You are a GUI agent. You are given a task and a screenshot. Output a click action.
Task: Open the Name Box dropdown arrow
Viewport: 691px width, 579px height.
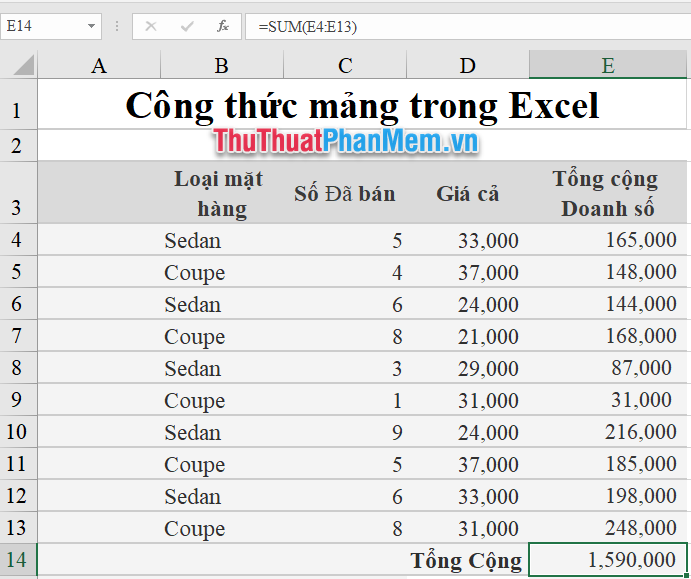(91, 26)
